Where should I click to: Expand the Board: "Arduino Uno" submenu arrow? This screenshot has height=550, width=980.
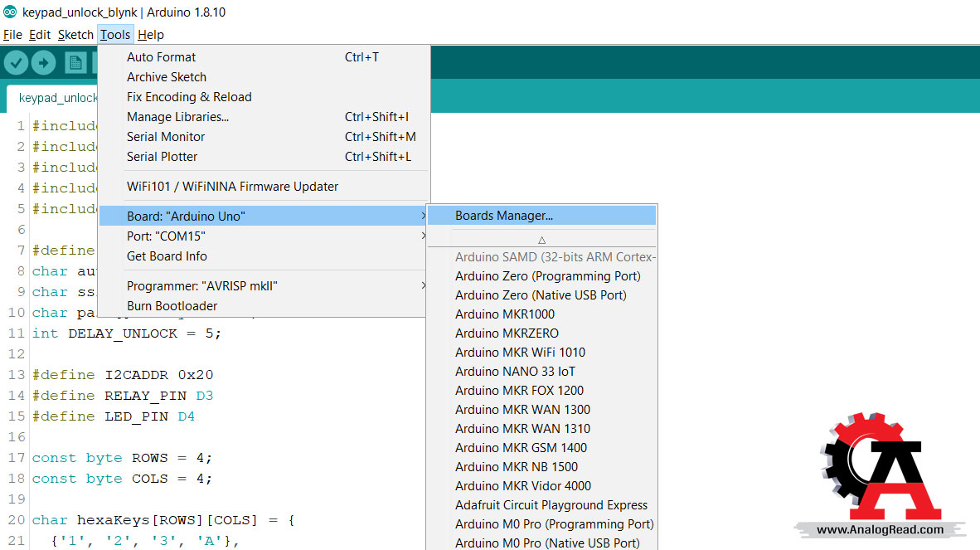[x=423, y=217]
